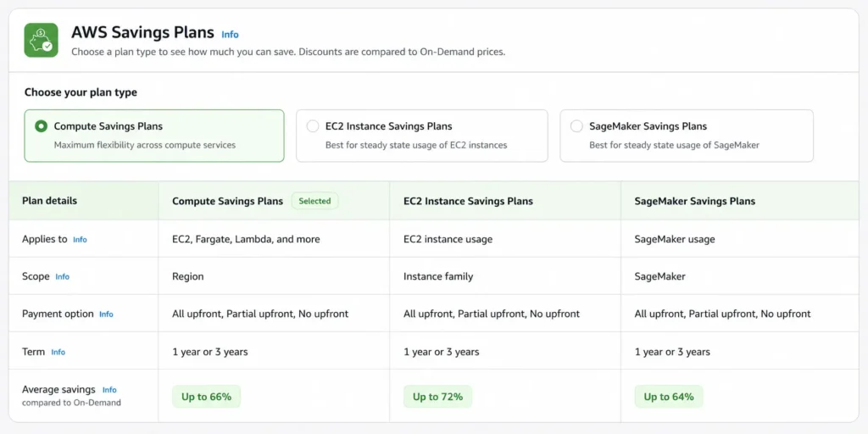Select the EC2 Instance Savings Plans radio button
This screenshot has width=868, height=434.
(x=313, y=126)
